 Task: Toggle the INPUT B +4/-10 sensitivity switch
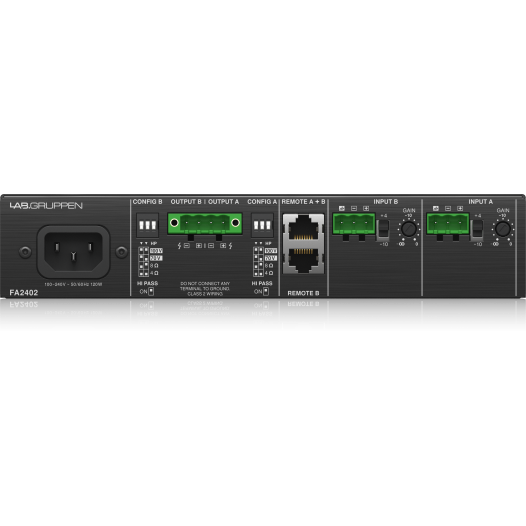coord(383,230)
